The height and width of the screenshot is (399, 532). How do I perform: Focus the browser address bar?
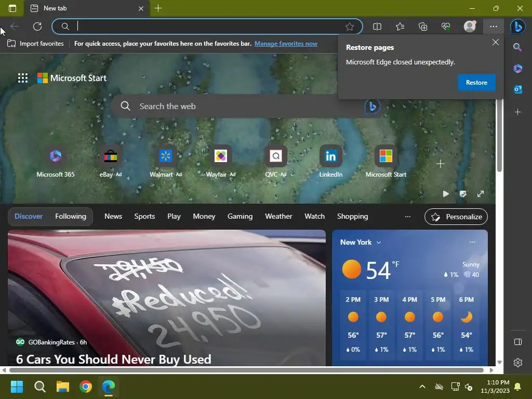(207, 26)
